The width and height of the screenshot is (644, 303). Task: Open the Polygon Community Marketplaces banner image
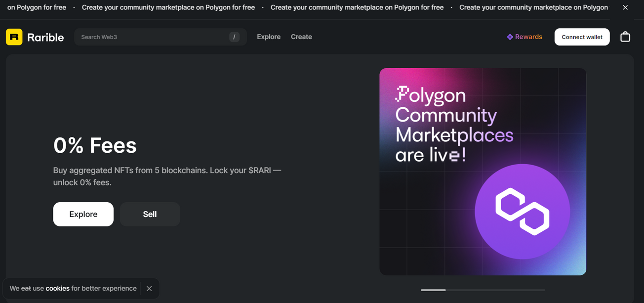coord(483,172)
